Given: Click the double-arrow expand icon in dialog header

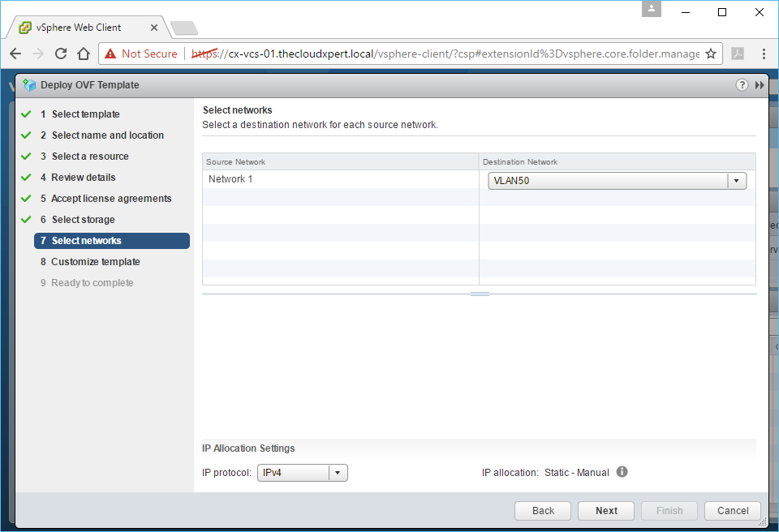Looking at the screenshot, I should click(760, 85).
